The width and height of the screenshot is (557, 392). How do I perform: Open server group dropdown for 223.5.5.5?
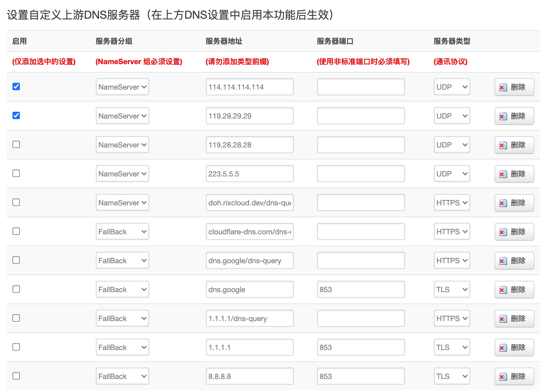(x=122, y=174)
